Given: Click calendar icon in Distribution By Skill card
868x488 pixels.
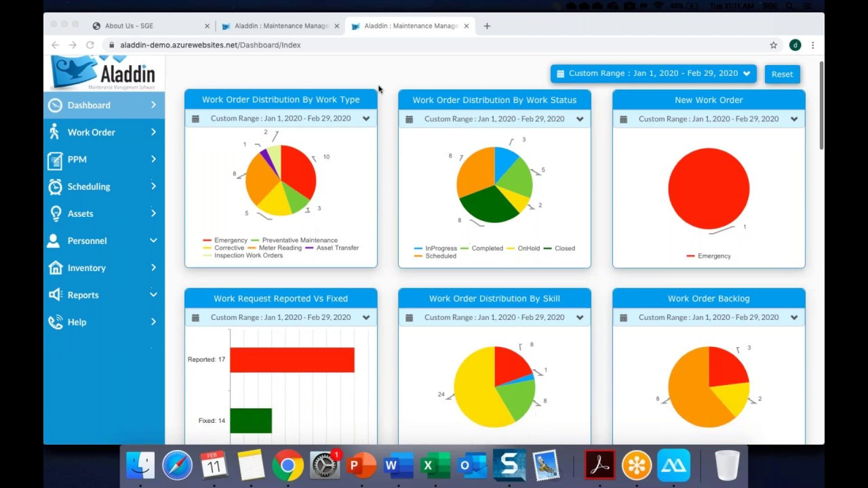Looking at the screenshot, I should click(409, 318).
